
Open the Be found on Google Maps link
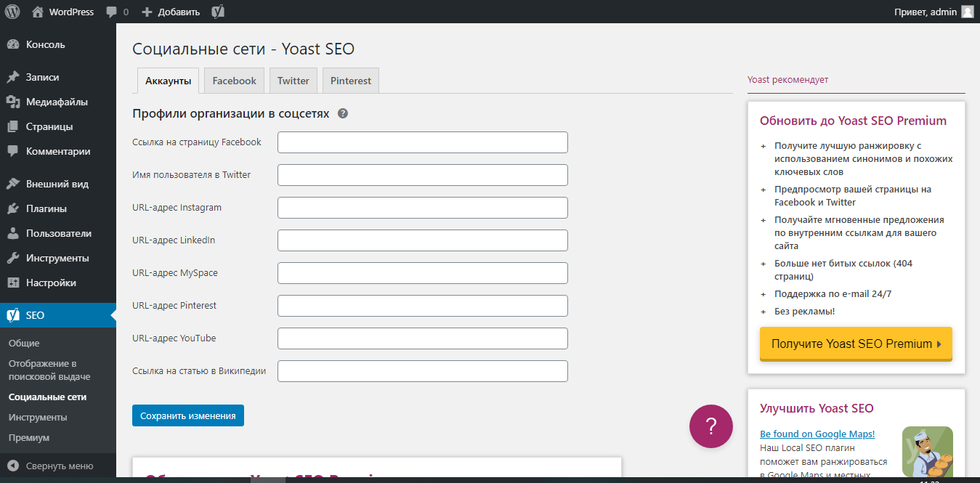pyautogui.click(x=817, y=434)
